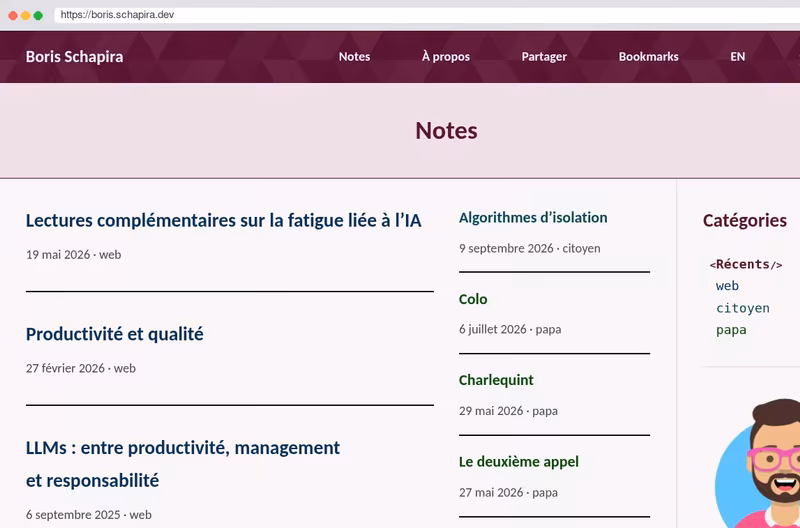Click the 9 septembre 2026 · citoyen text
The width and height of the screenshot is (800, 528).
[530, 248]
